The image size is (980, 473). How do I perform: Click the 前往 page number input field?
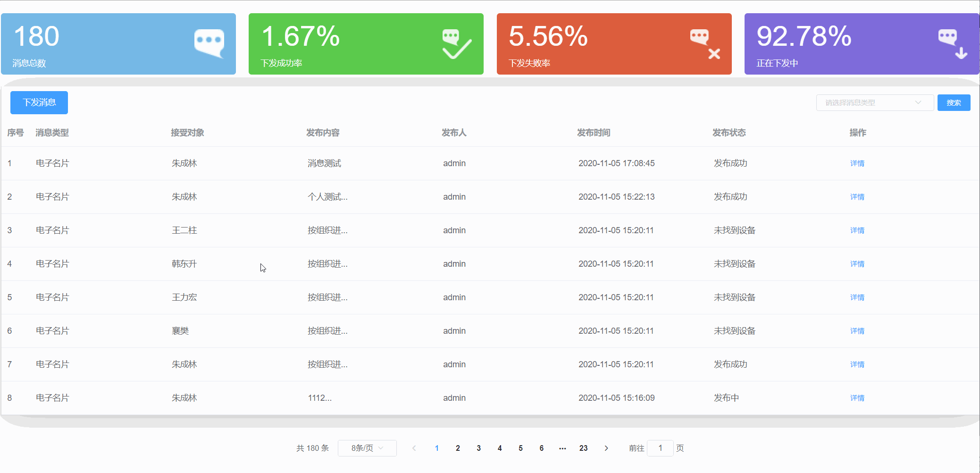[x=660, y=448]
